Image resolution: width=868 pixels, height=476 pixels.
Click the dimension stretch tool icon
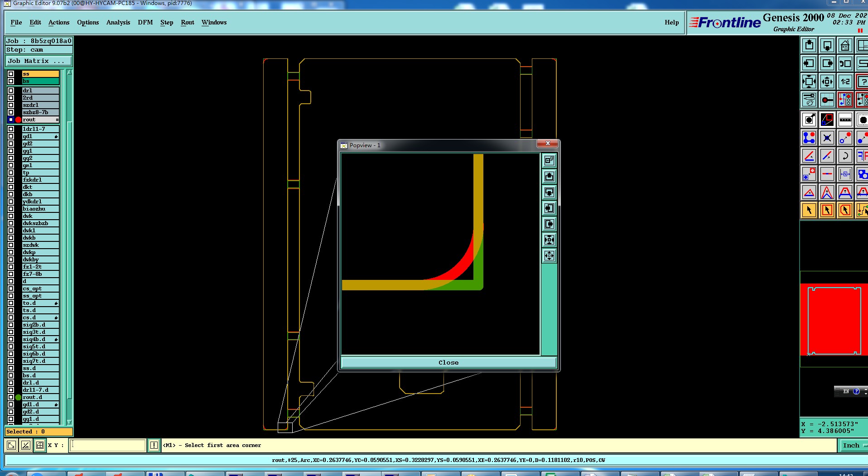pos(845,174)
